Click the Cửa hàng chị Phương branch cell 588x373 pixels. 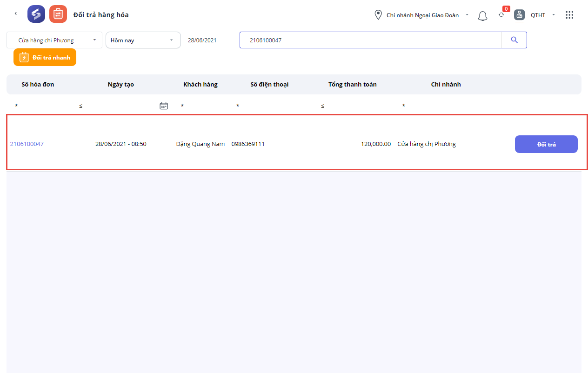pyautogui.click(x=427, y=144)
